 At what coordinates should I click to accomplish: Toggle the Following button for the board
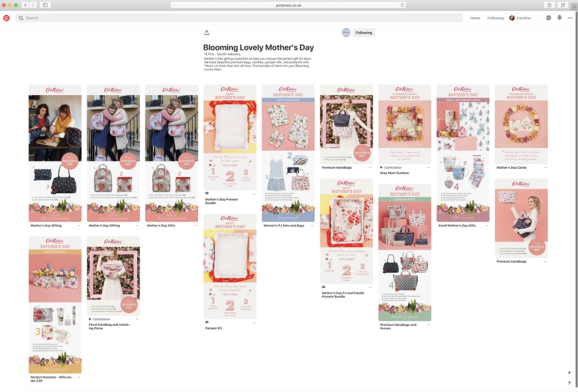[364, 33]
